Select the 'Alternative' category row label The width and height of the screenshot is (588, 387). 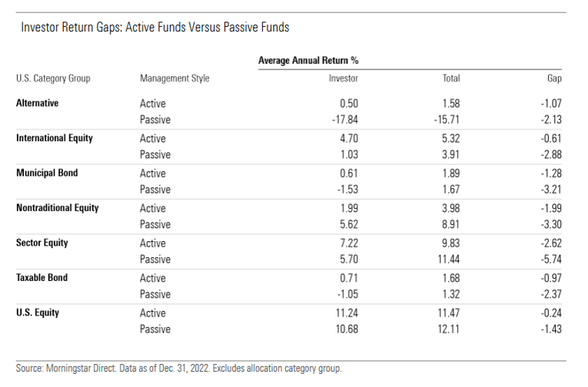coord(37,103)
